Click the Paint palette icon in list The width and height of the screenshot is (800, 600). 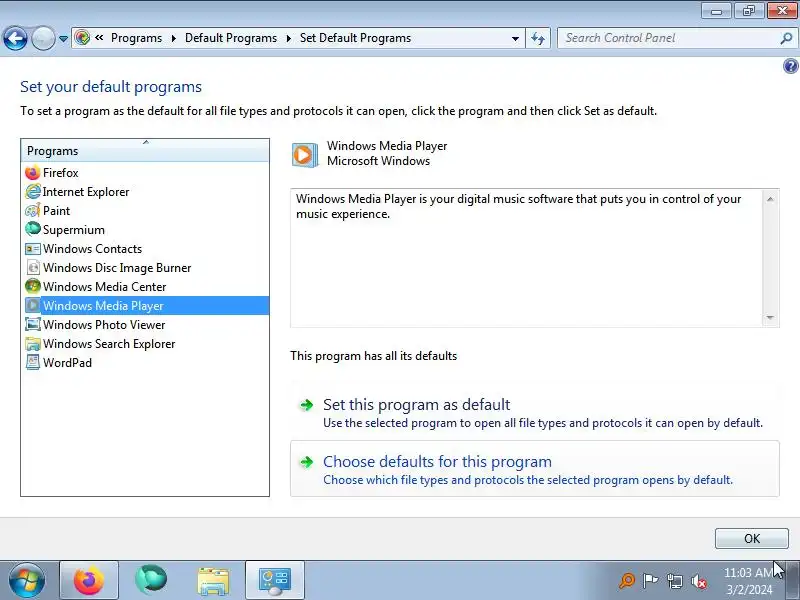point(33,211)
